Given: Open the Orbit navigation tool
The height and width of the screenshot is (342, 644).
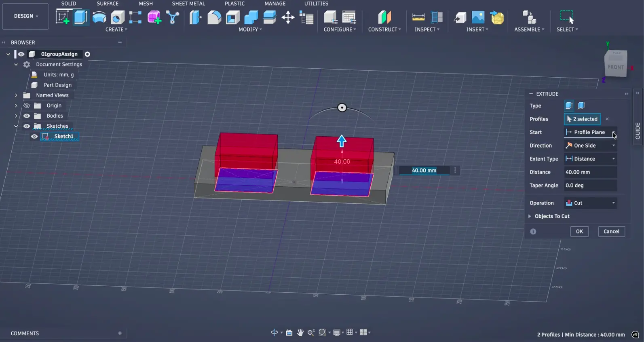Looking at the screenshot, I should (x=274, y=332).
